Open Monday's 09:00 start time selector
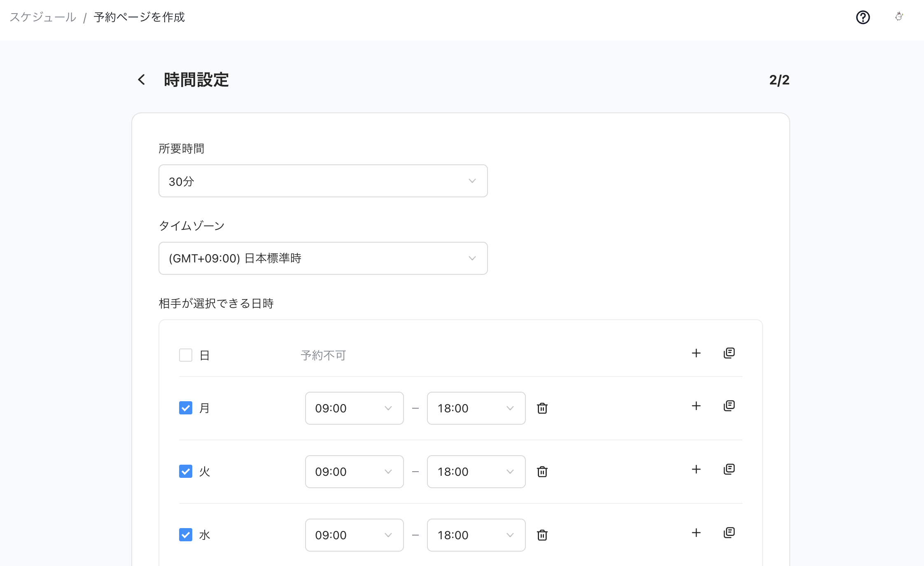The width and height of the screenshot is (924, 566). point(354,408)
